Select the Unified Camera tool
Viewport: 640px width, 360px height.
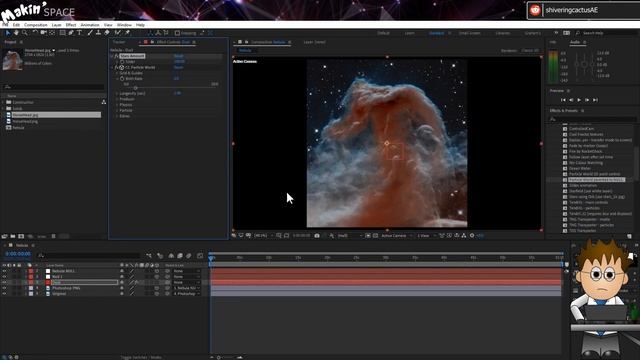click(43, 33)
